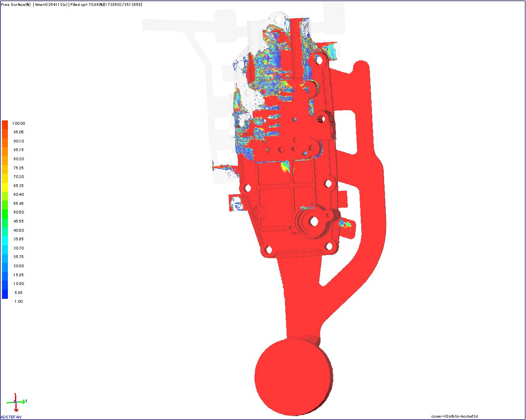The height and width of the screenshot is (420, 526).
Task: Click the Free Surface(%) title text
Action: (x=16, y=4)
